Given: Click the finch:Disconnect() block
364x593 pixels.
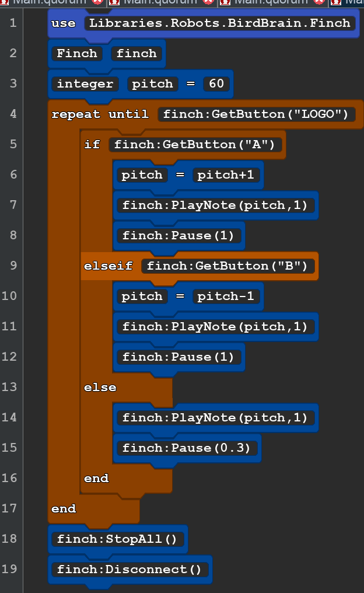Looking at the screenshot, I should coord(129,570).
